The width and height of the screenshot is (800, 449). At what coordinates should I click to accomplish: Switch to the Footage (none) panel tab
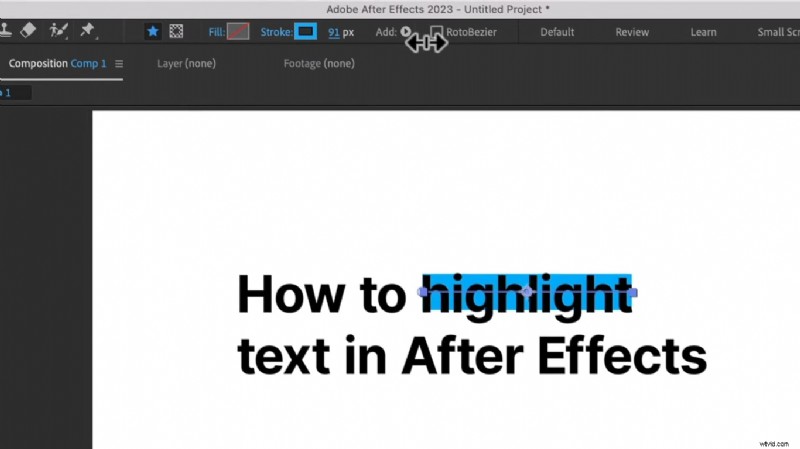click(319, 64)
